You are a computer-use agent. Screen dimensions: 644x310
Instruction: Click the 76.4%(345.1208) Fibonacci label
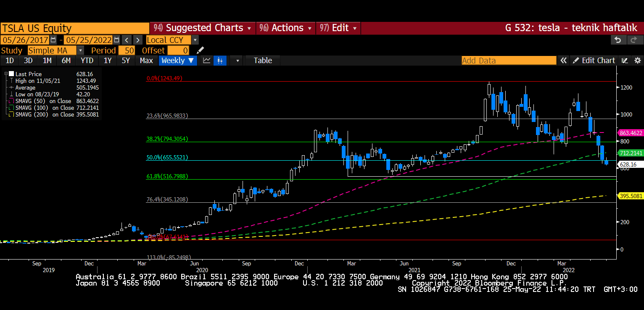click(x=167, y=199)
